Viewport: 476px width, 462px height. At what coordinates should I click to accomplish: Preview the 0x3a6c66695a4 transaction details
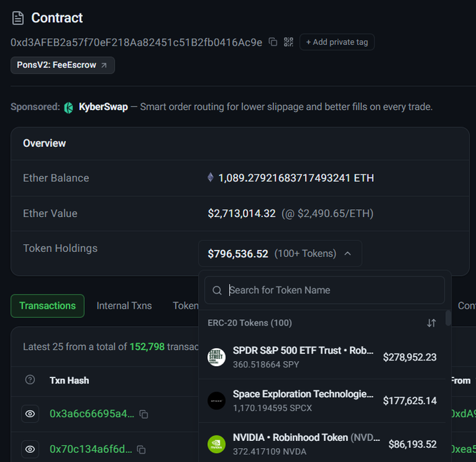click(x=30, y=414)
